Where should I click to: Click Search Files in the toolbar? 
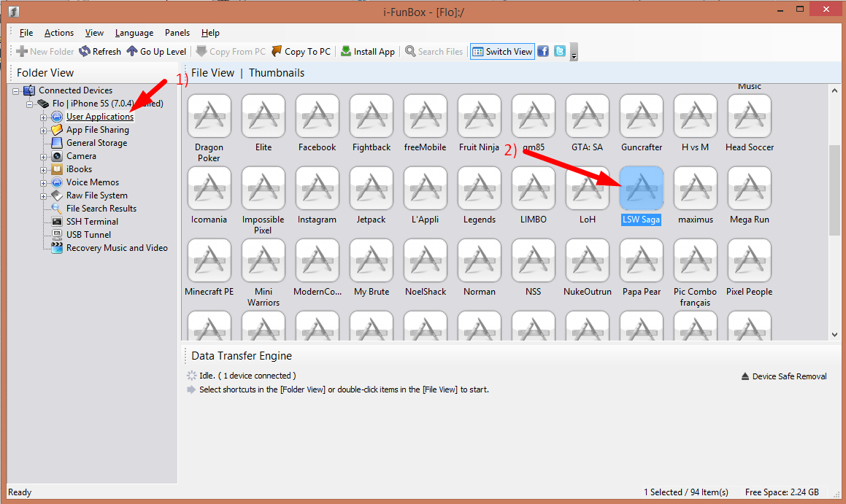click(x=434, y=51)
